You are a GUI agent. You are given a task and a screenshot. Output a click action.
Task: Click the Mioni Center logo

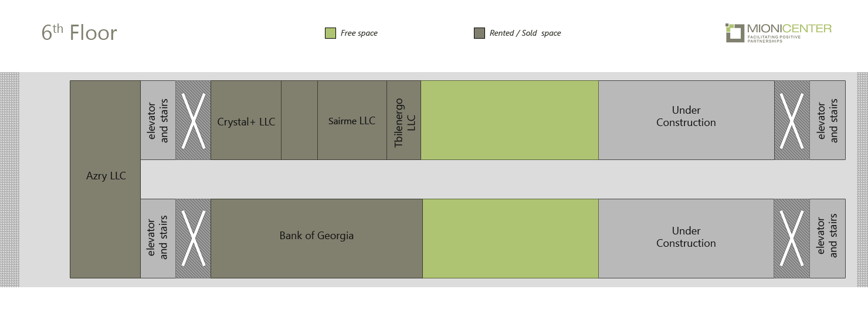778,33
